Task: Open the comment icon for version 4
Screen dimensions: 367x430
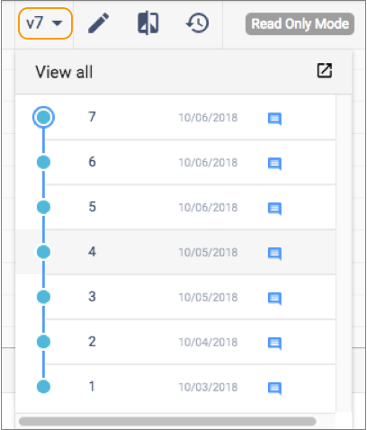Action: click(275, 253)
